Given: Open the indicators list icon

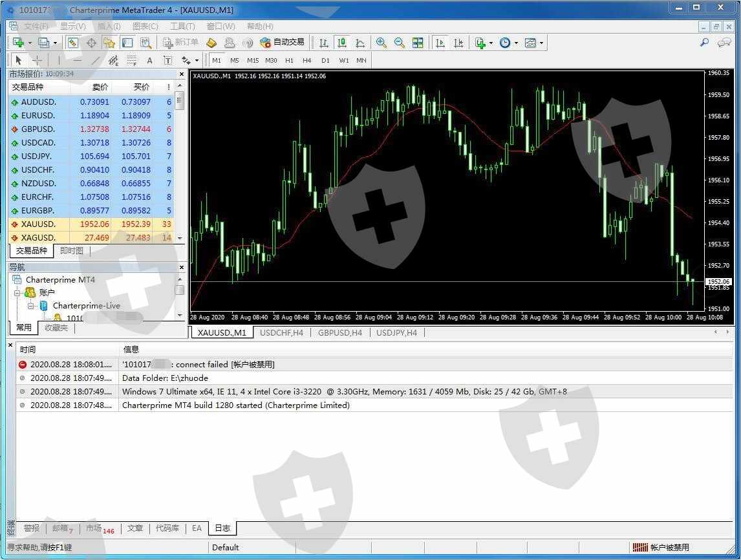Looking at the screenshot, I should 480,43.
